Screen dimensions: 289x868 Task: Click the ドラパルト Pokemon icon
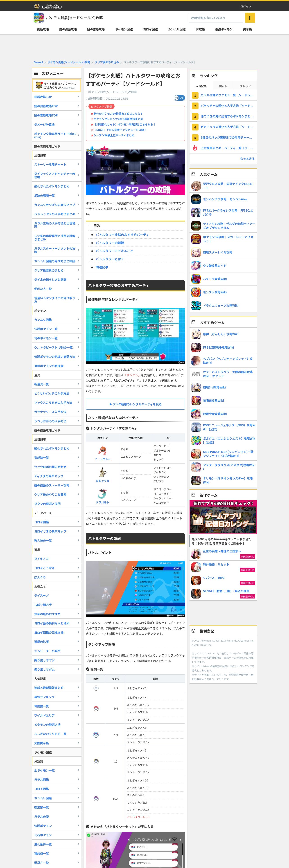click(102, 494)
